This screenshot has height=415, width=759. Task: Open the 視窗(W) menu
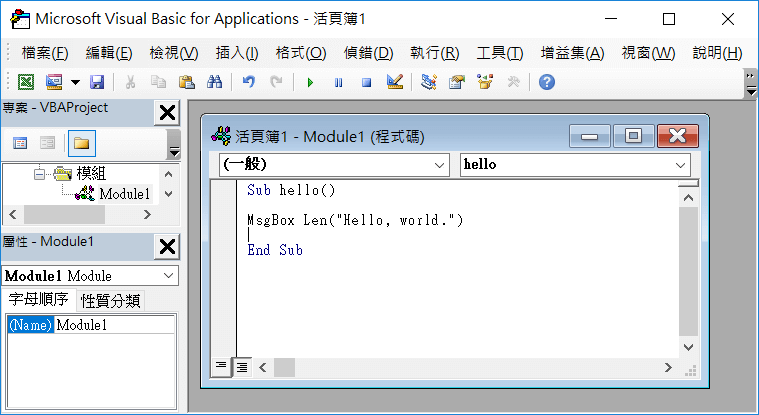pyautogui.click(x=648, y=53)
